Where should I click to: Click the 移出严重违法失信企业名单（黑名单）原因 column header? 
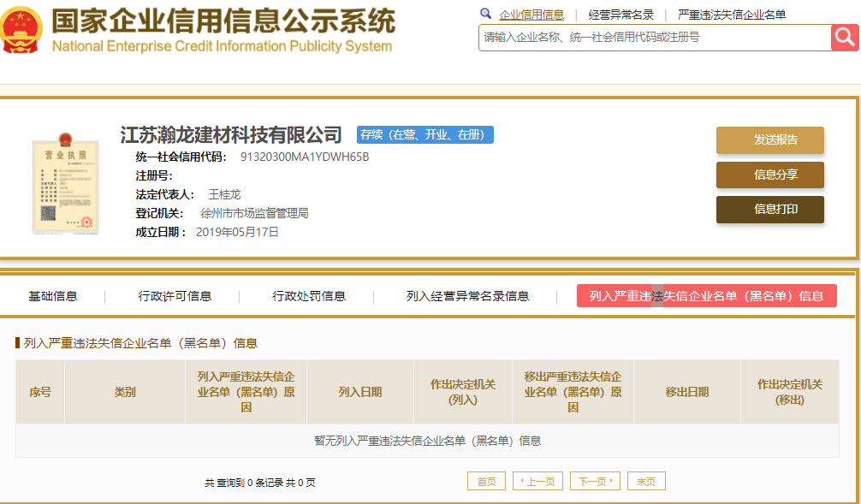tap(573, 392)
